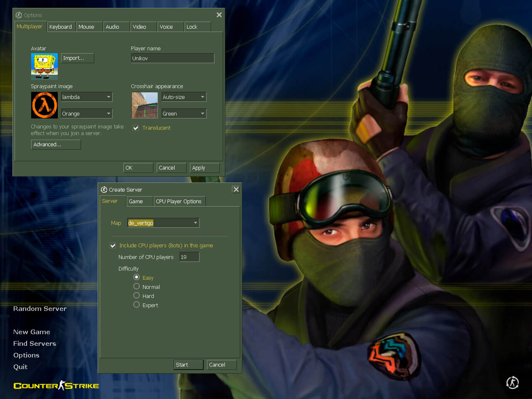Click the Counter-Strike logo icon bottom right
532x399 pixels.
(x=512, y=383)
